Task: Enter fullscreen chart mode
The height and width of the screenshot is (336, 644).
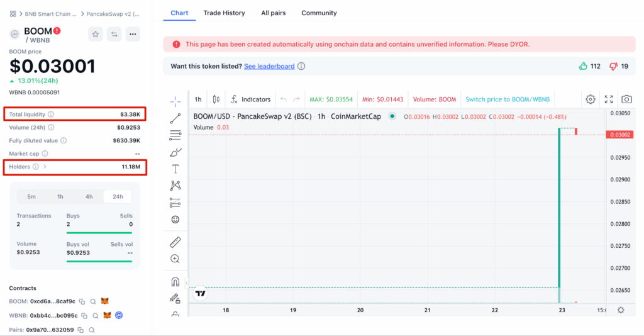Action: coord(609,99)
